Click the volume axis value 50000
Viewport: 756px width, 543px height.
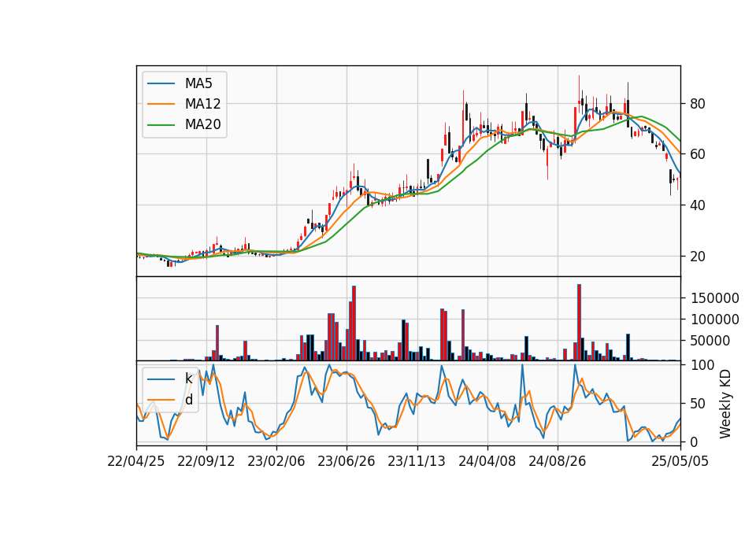click(710, 341)
